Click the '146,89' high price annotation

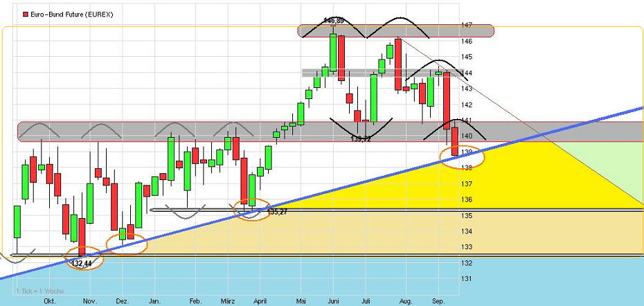tap(334, 20)
